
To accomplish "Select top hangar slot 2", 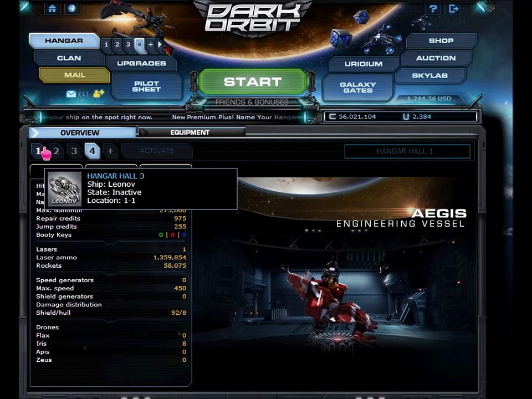I will click(117, 44).
